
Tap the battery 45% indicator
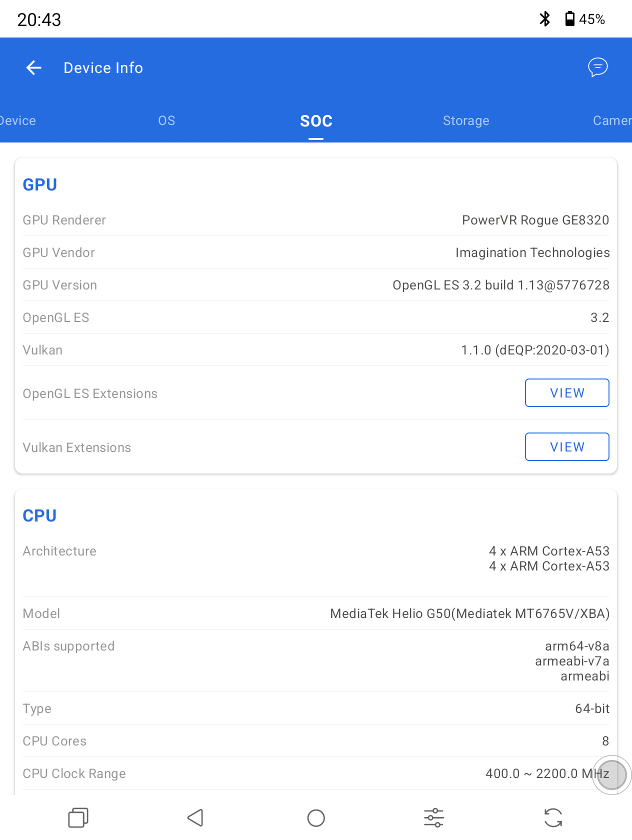pos(584,19)
